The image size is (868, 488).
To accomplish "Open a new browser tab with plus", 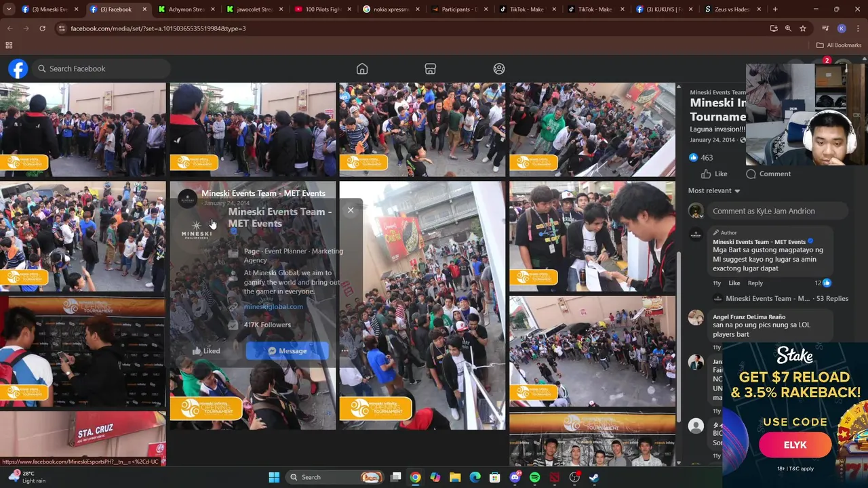I will pyautogui.click(x=775, y=9).
